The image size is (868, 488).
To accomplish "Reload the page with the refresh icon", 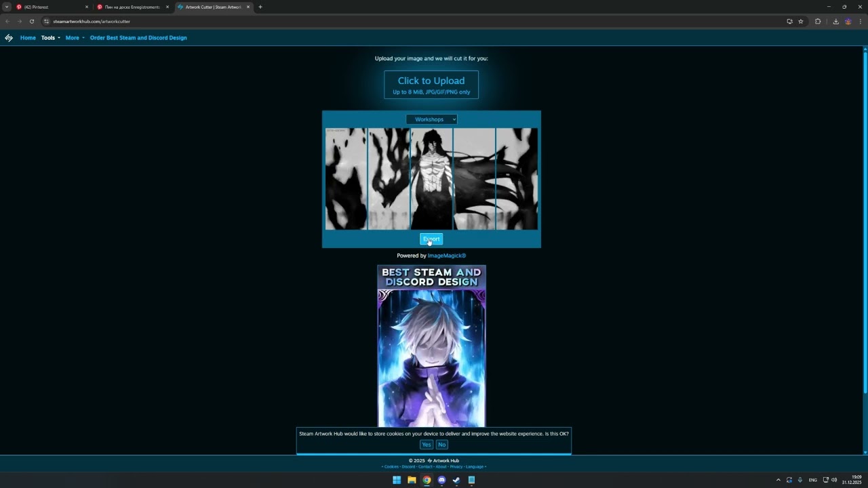I will [x=32, y=21].
